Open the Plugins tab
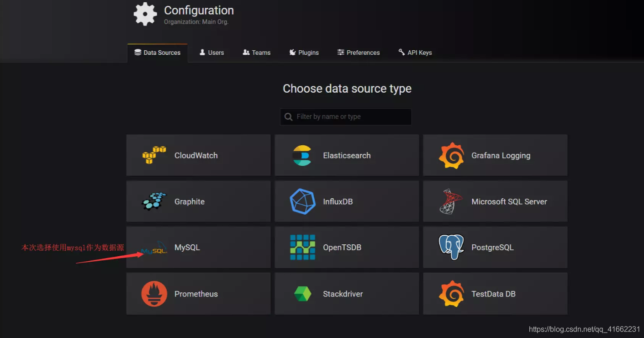644x338 pixels. pyautogui.click(x=304, y=53)
